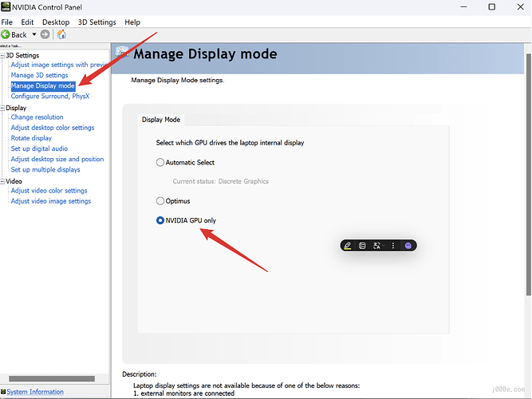Click the Forward navigation arrow icon
This screenshot has height=399, width=532.
tap(45, 34)
